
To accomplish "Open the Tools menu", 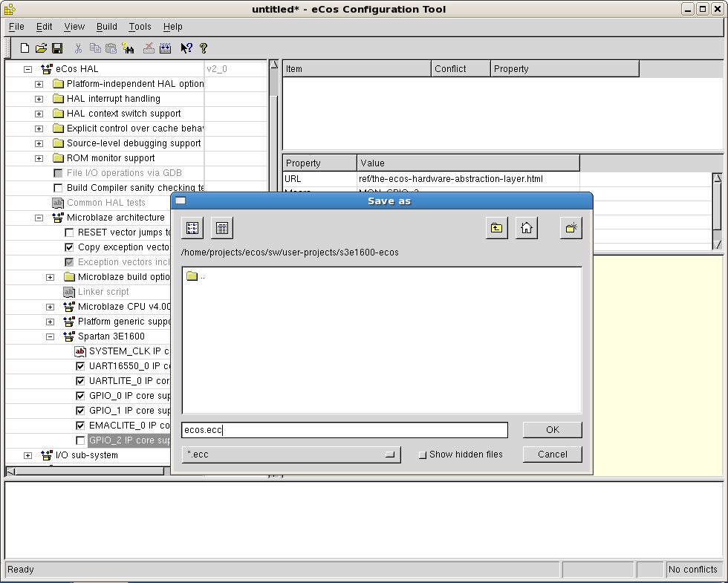I will [140, 27].
